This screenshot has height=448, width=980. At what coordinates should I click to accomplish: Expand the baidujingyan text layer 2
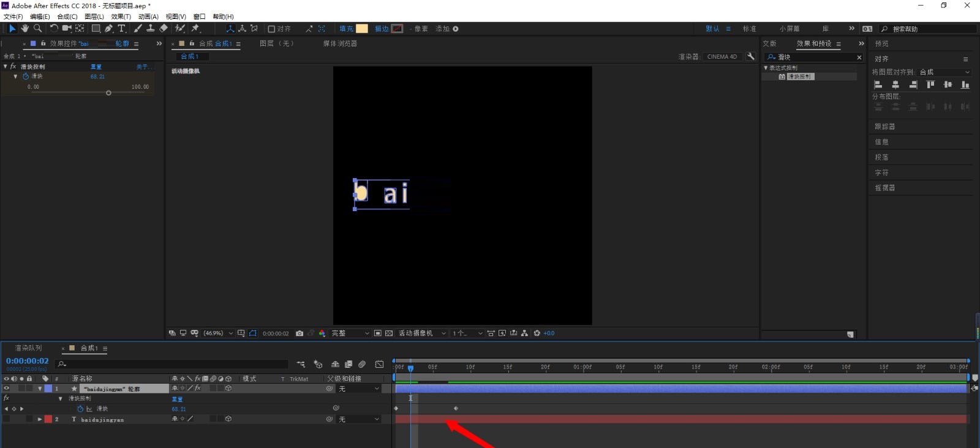click(x=40, y=419)
